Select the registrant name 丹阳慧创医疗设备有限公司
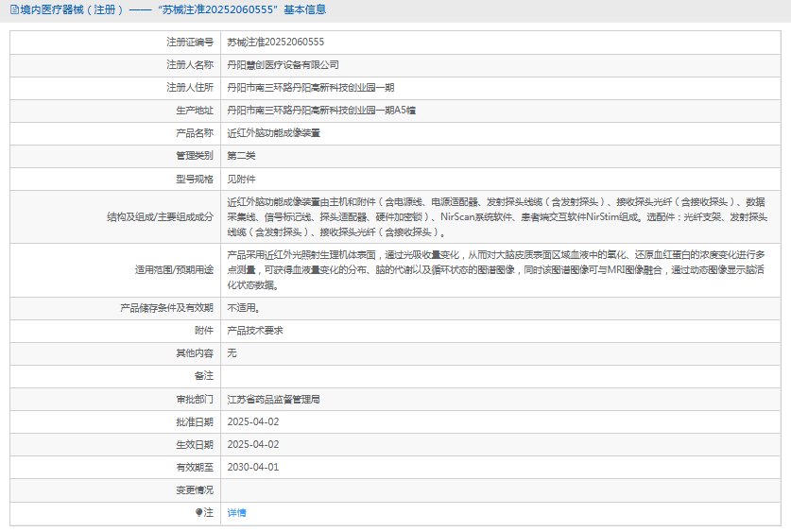791x532 pixels. point(283,64)
